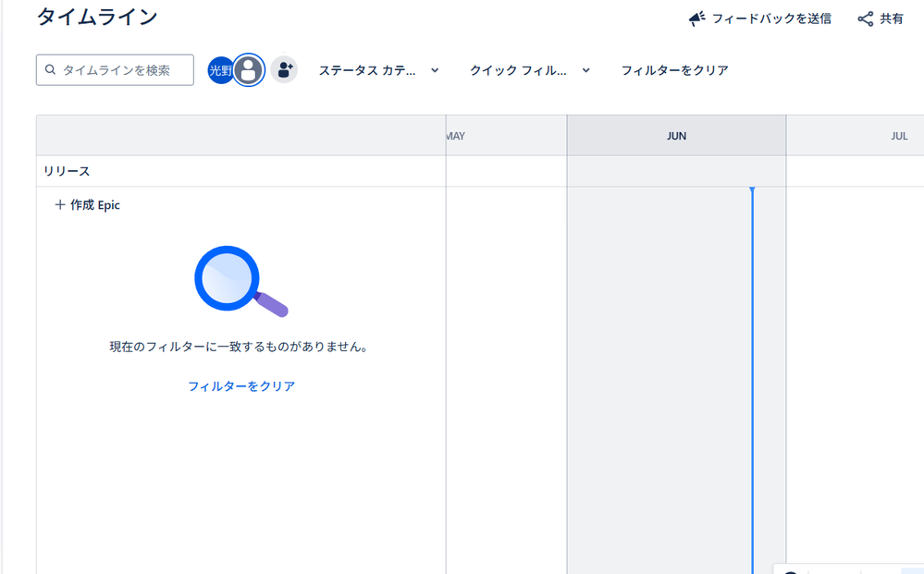This screenshot has height=574, width=924.
Task: Select the JUN month header
Action: pyautogui.click(x=676, y=135)
